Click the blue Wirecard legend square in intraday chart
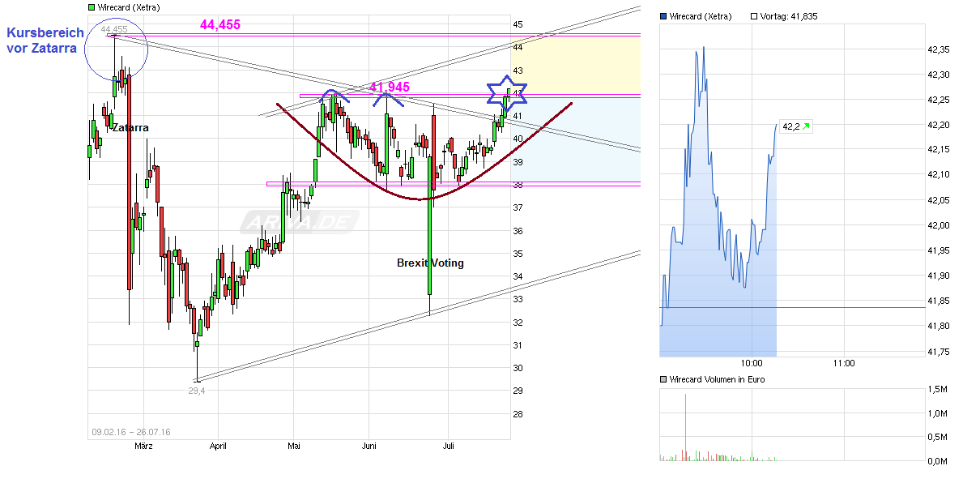The height and width of the screenshot is (483, 980). click(664, 16)
